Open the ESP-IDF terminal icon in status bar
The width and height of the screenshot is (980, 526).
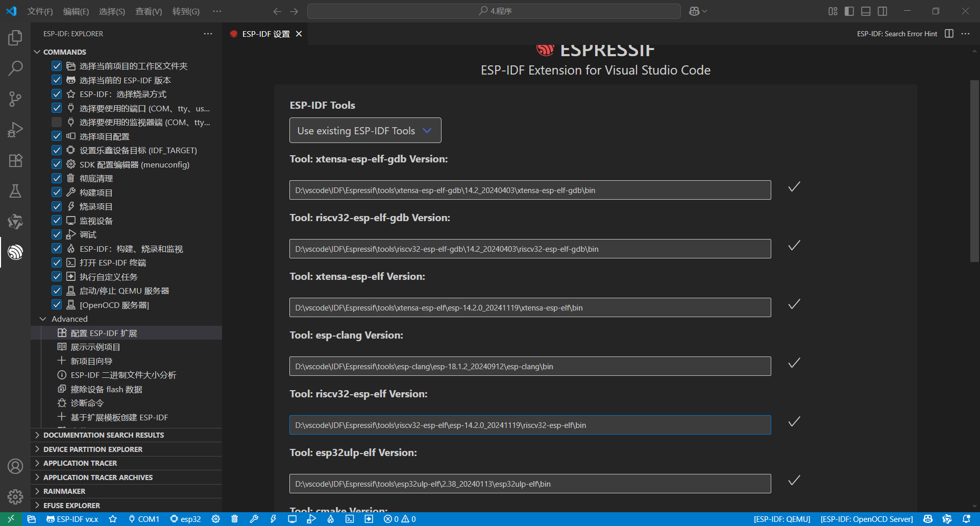click(350, 519)
